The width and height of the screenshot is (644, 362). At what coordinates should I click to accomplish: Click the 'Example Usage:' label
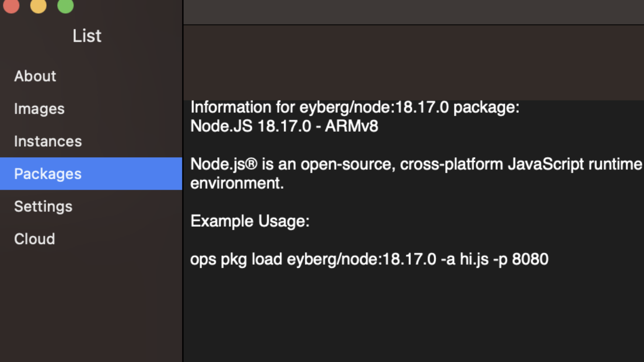pos(250,221)
